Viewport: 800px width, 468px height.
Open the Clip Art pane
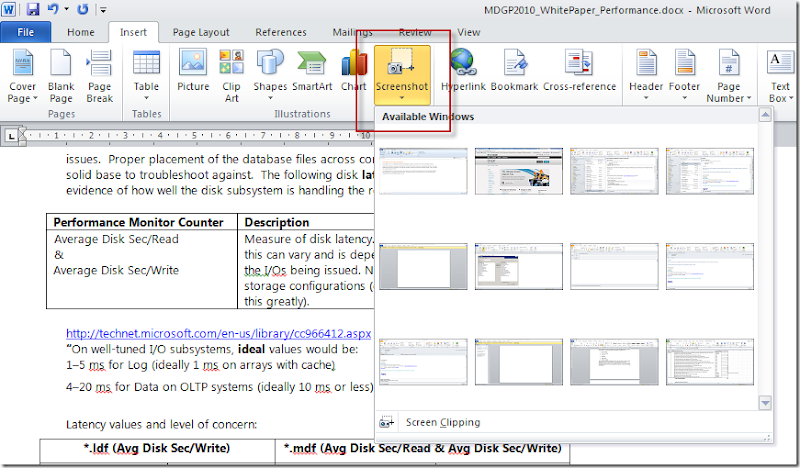(232, 76)
